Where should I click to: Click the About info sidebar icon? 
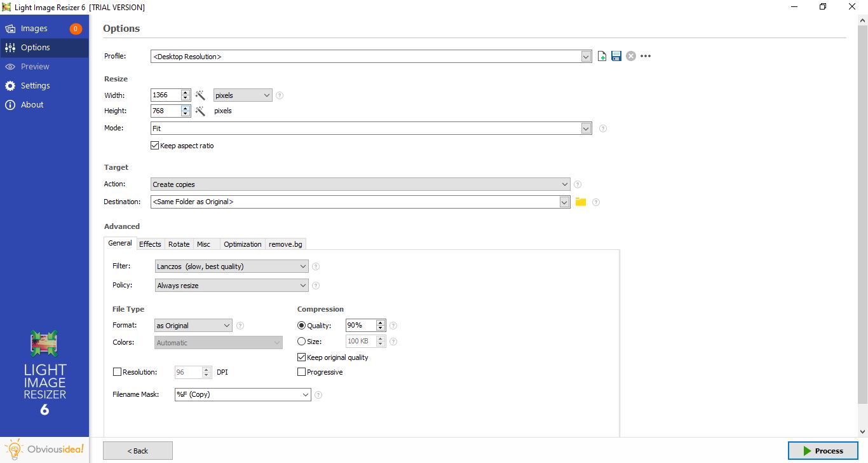(x=10, y=105)
